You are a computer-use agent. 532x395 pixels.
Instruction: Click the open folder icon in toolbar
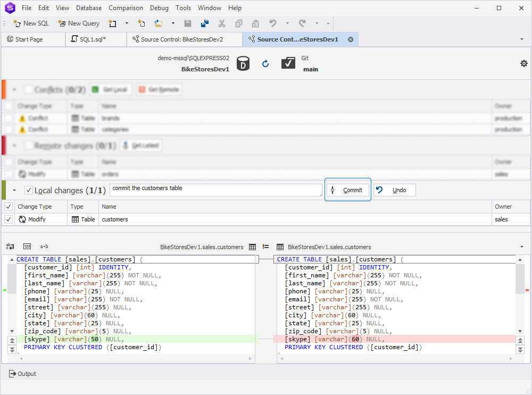pos(159,23)
